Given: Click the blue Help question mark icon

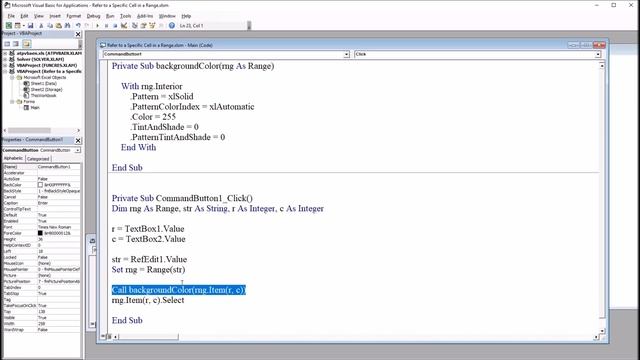Looking at the screenshot, I should (172, 25).
